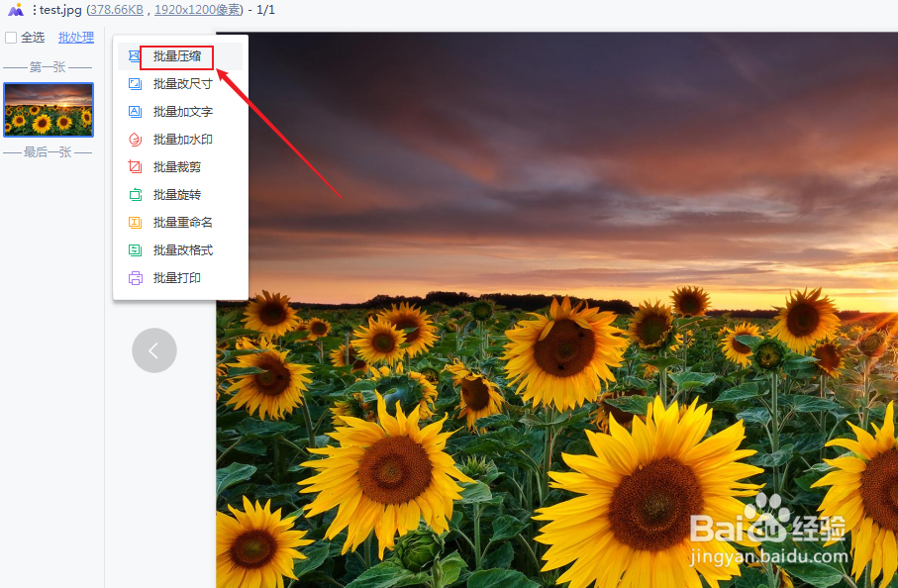
Task: Click the batch compress icon
Action: click(134, 56)
